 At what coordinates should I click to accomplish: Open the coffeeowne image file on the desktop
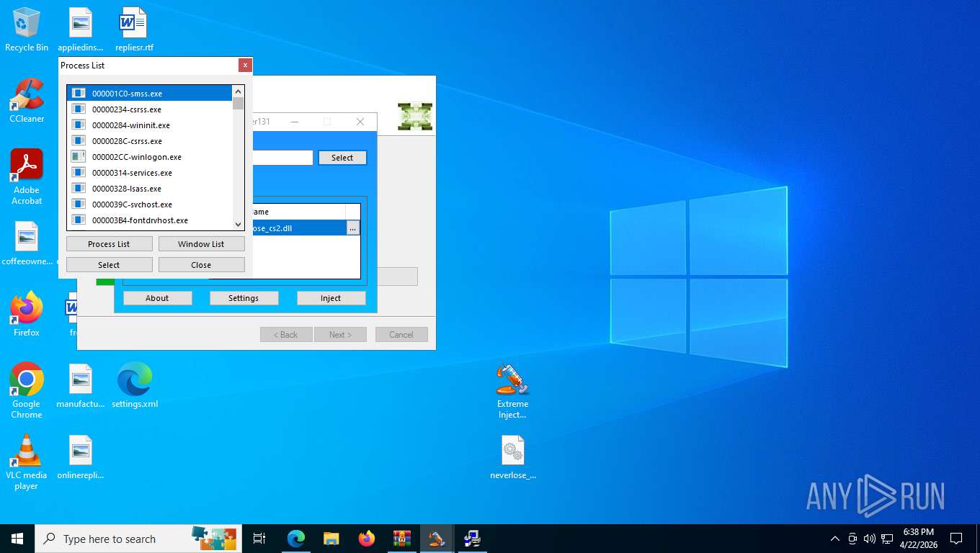pyautogui.click(x=27, y=244)
